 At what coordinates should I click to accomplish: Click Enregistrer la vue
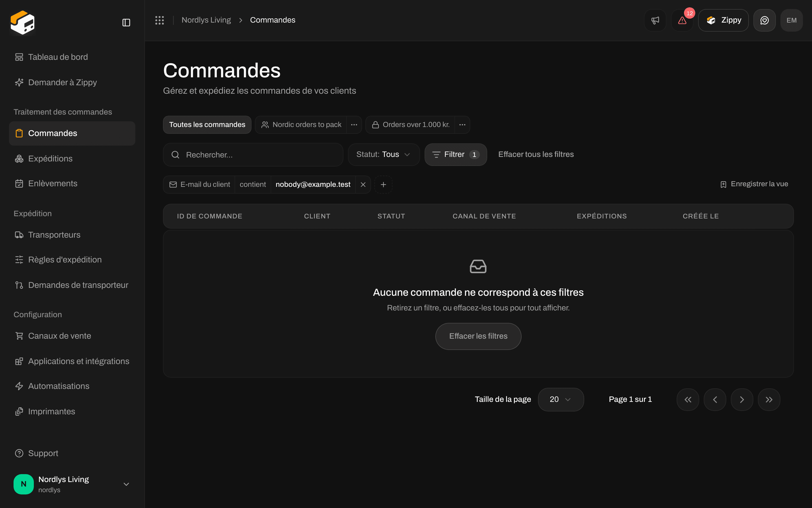pyautogui.click(x=754, y=184)
